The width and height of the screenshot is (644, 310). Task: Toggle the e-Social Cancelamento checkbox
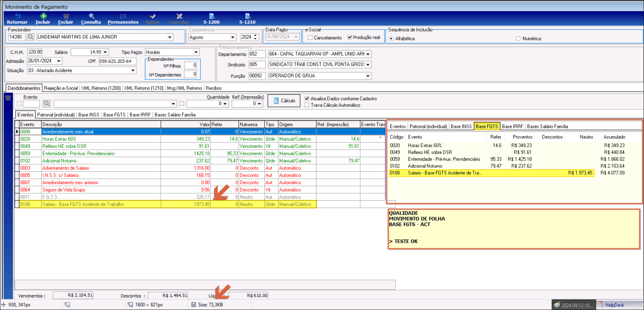(x=310, y=38)
